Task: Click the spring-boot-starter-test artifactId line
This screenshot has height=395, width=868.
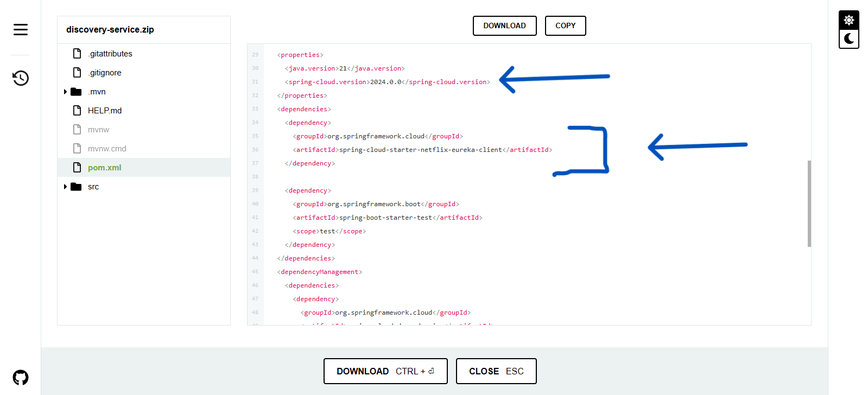Action: pos(388,218)
